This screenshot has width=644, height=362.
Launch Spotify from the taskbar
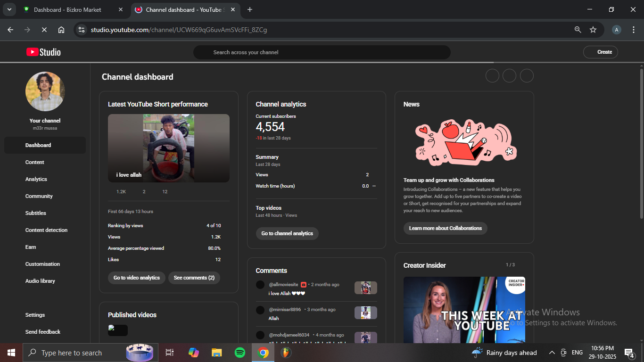pos(240,353)
